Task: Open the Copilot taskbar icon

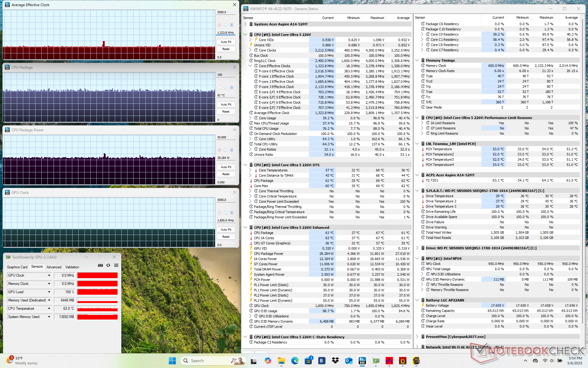Action: pos(268,361)
